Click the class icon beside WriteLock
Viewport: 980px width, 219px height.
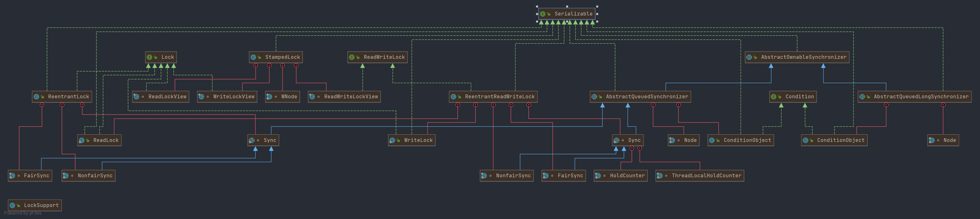tap(392, 140)
